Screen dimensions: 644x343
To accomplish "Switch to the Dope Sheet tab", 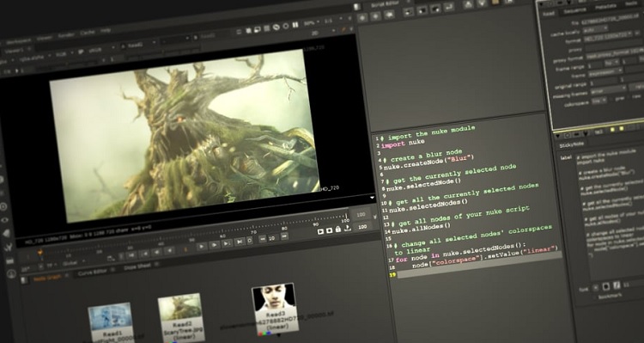I will click(137, 266).
